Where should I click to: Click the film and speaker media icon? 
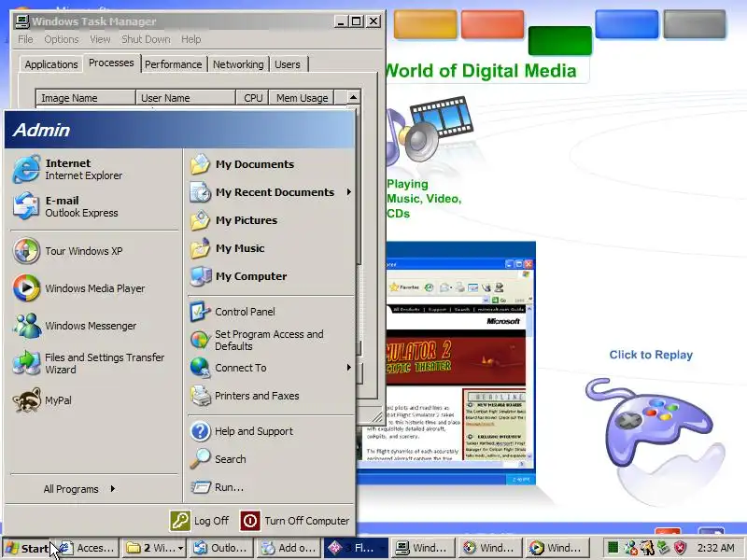click(x=429, y=128)
